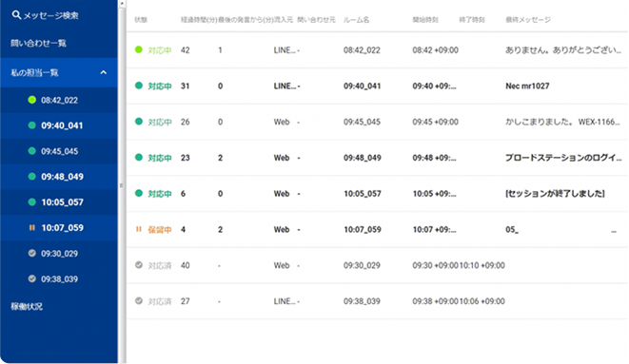Select sidebar room 09:30_029
This screenshot has height=364, width=629.
(59, 254)
